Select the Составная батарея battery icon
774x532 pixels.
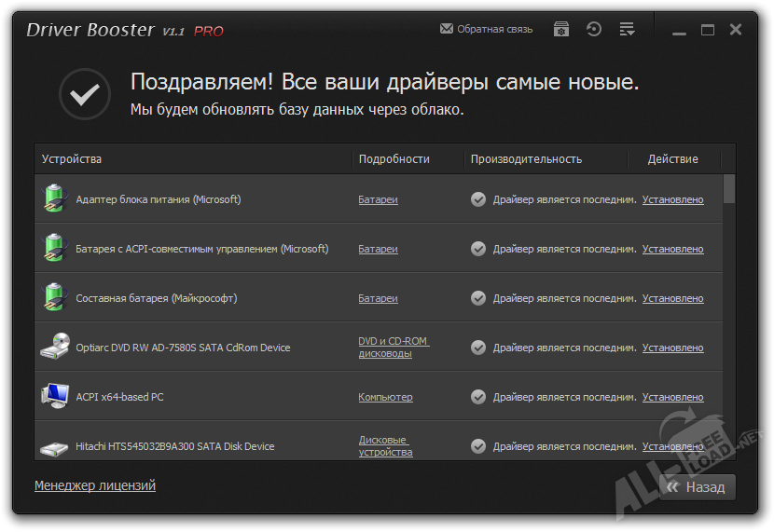(x=54, y=297)
